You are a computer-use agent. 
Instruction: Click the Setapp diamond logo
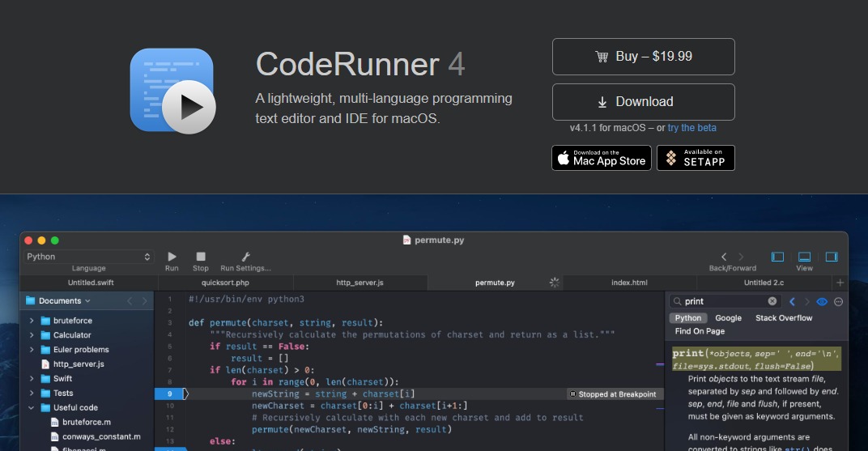point(671,158)
